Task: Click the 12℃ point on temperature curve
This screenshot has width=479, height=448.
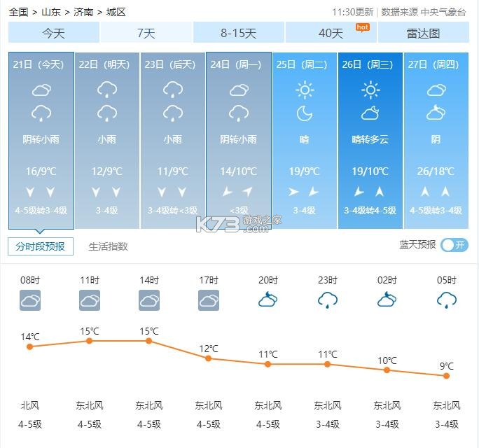Action: click(209, 358)
